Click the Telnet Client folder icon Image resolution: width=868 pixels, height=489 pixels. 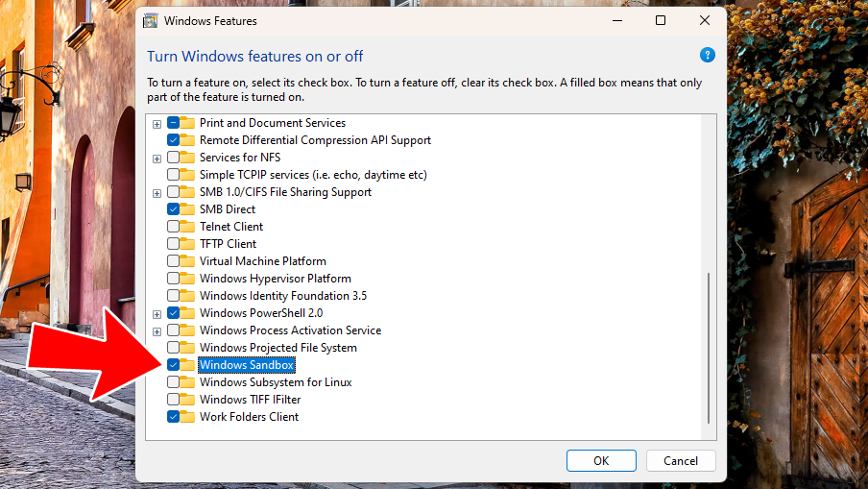187,227
